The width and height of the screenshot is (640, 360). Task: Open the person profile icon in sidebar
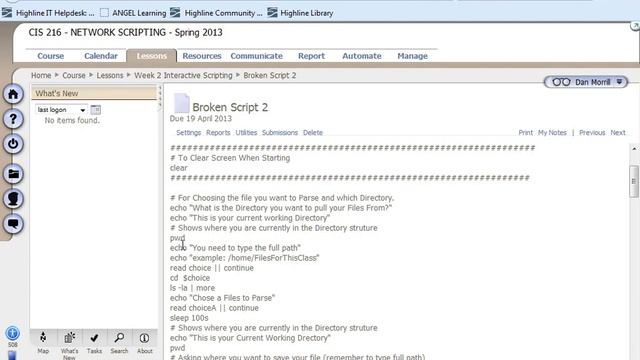[13, 199]
